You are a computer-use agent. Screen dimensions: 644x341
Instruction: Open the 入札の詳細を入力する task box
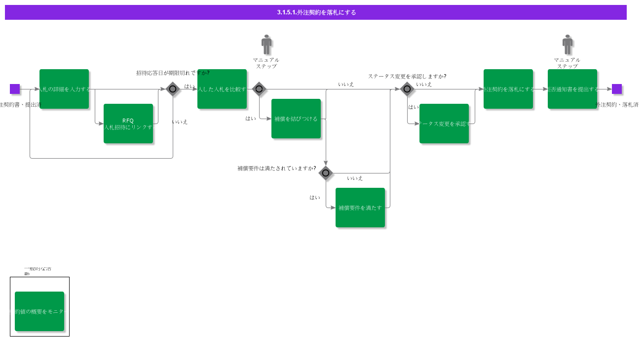click(x=64, y=89)
